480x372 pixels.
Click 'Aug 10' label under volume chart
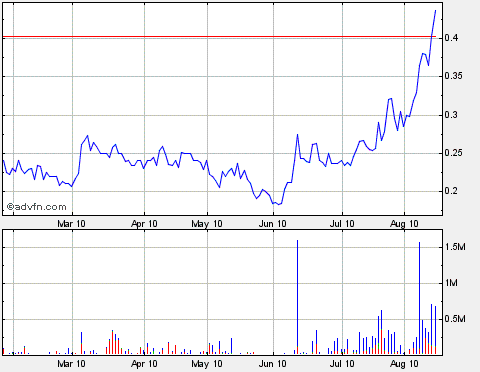tap(404, 364)
